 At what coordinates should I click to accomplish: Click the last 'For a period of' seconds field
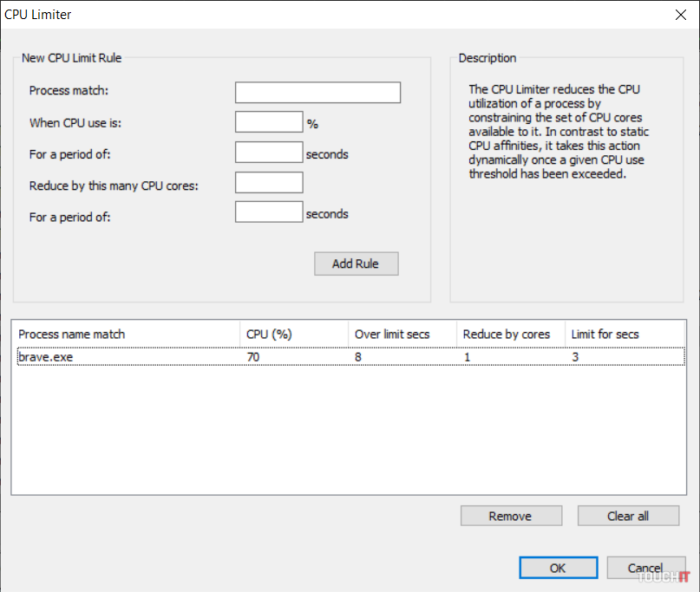269,212
